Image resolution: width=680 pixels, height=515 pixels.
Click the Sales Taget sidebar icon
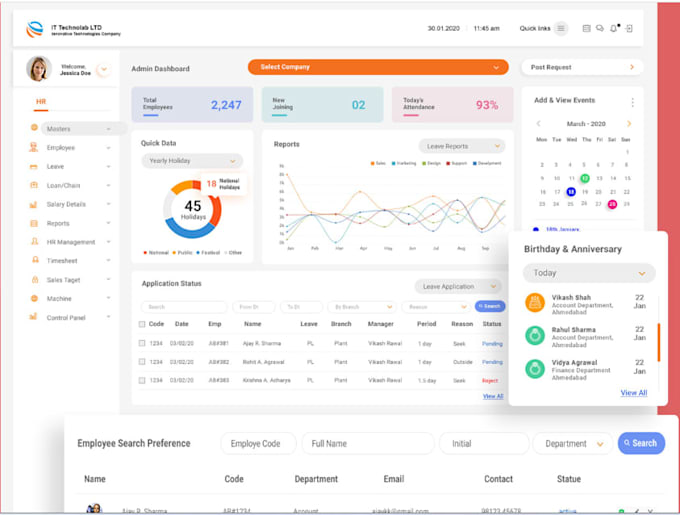(x=35, y=280)
